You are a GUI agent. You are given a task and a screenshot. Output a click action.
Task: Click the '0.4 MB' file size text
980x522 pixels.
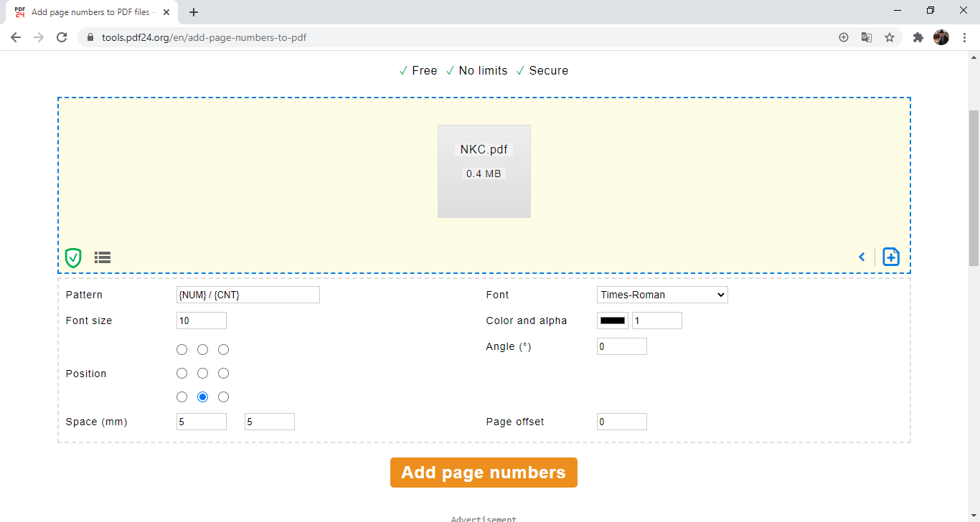(x=484, y=174)
